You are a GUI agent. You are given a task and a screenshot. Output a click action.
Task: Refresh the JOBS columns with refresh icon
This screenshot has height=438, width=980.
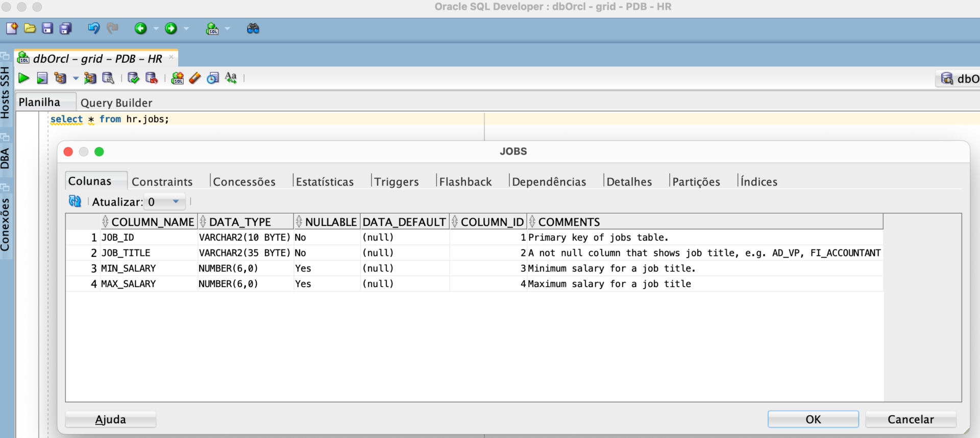[75, 201]
